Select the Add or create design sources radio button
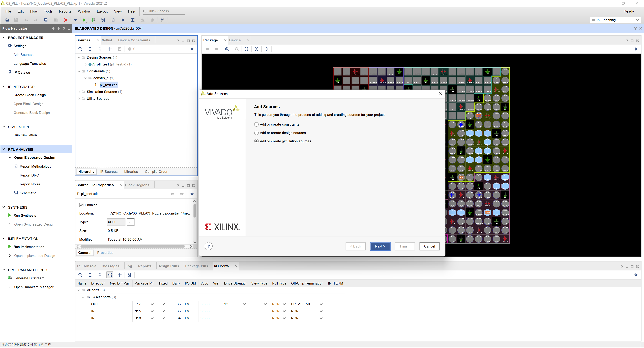 [256, 133]
